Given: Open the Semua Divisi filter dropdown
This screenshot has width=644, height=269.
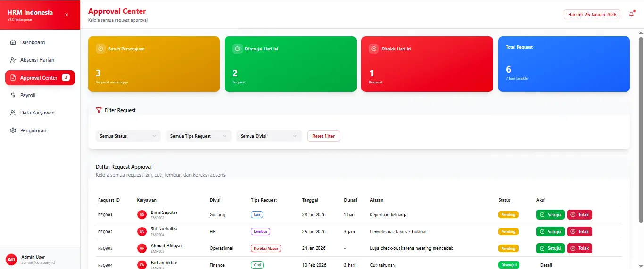Looking at the screenshot, I should point(269,136).
